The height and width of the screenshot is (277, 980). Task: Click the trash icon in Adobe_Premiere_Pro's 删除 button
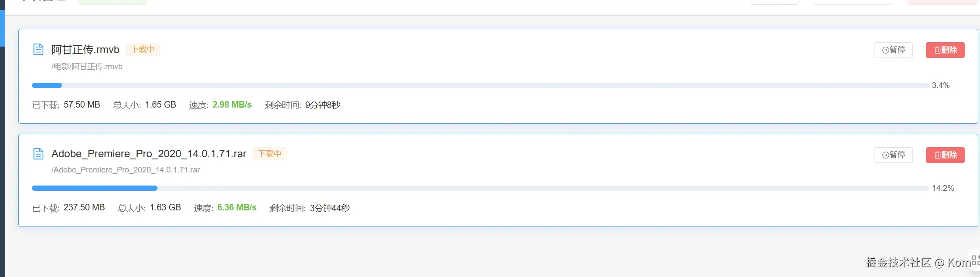[937, 155]
